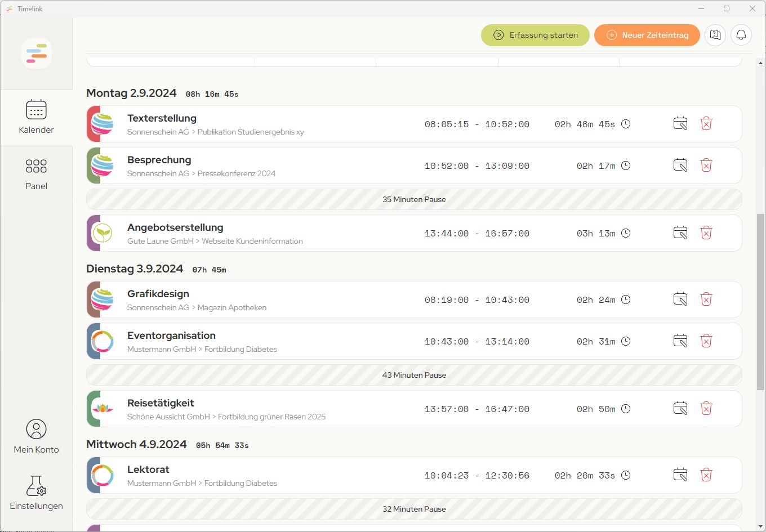Delete the Lektorat entry
The image size is (766, 532).
pyautogui.click(x=706, y=475)
